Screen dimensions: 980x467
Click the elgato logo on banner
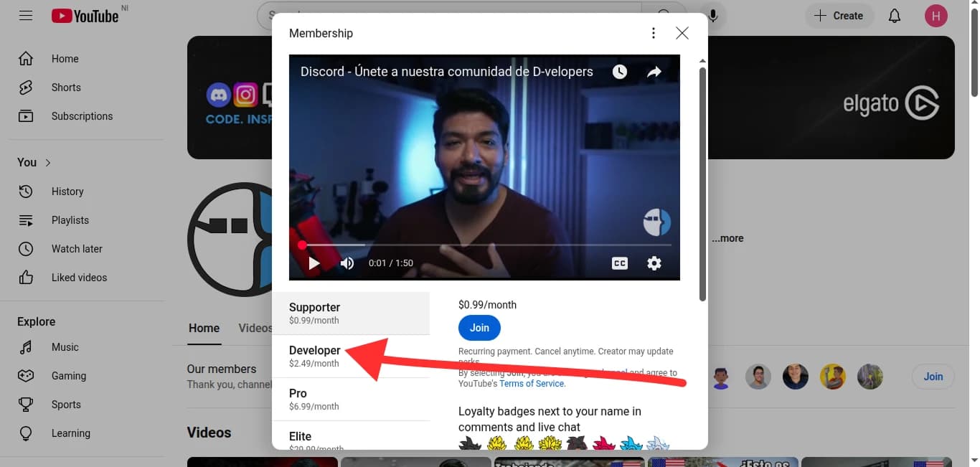click(891, 103)
